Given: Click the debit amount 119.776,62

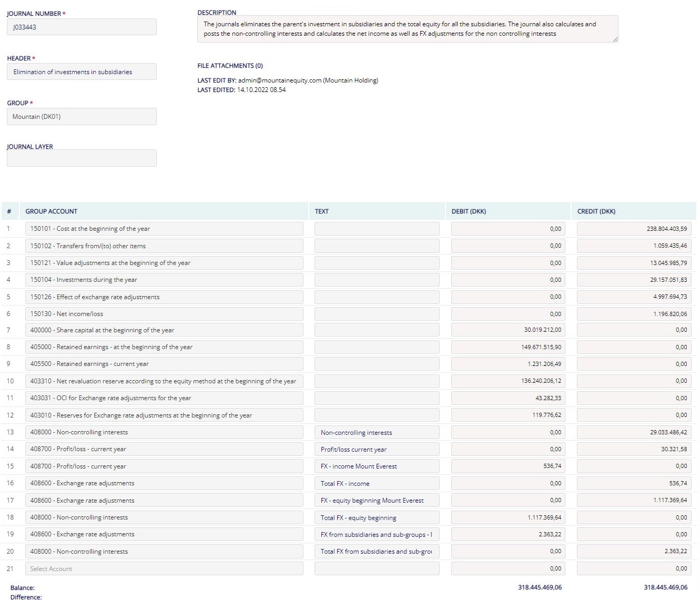Looking at the screenshot, I should pyautogui.click(x=509, y=415).
